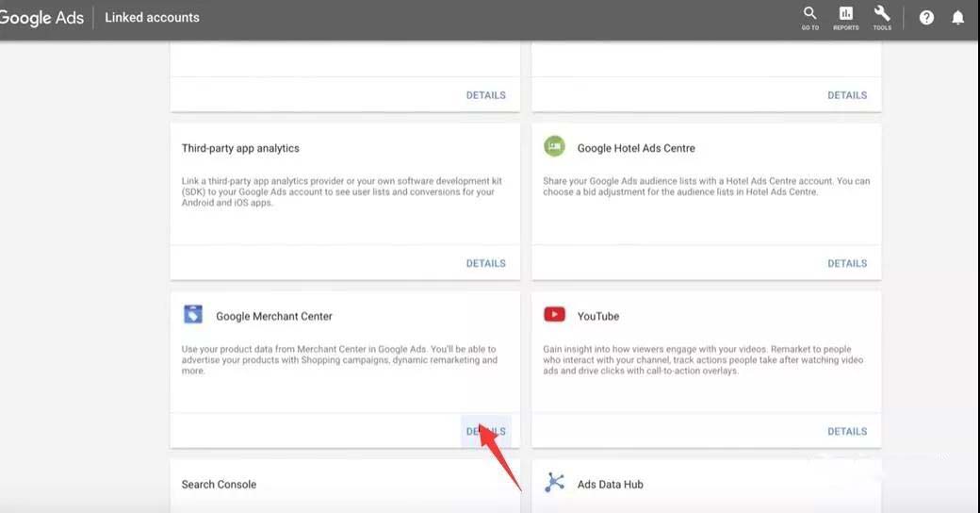The width and height of the screenshot is (980, 513).
Task: Select the YouTube card title
Action: click(x=598, y=317)
